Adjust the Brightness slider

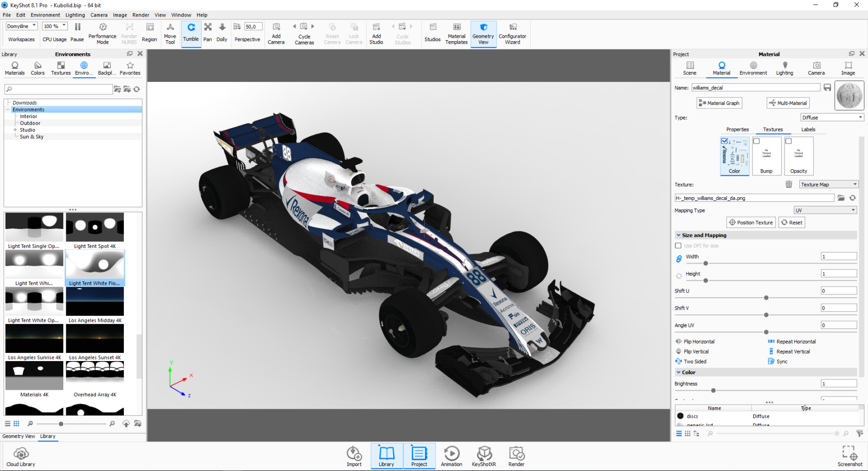tap(713, 391)
